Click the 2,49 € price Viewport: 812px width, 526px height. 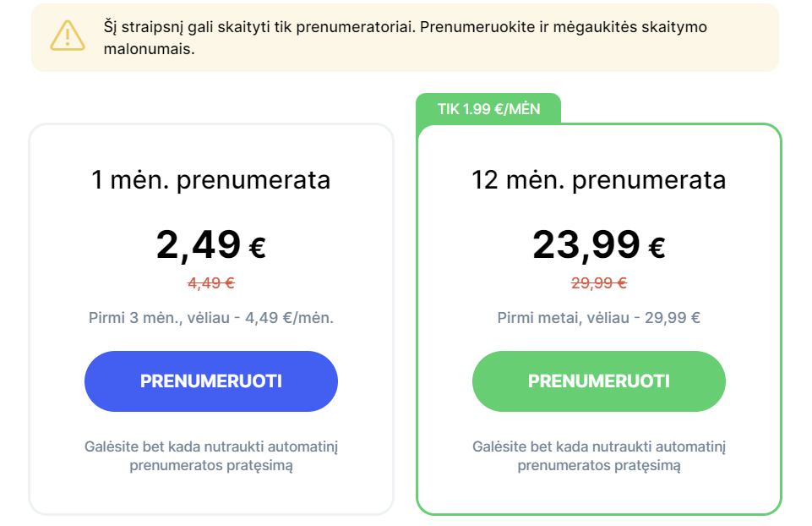(210, 244)
